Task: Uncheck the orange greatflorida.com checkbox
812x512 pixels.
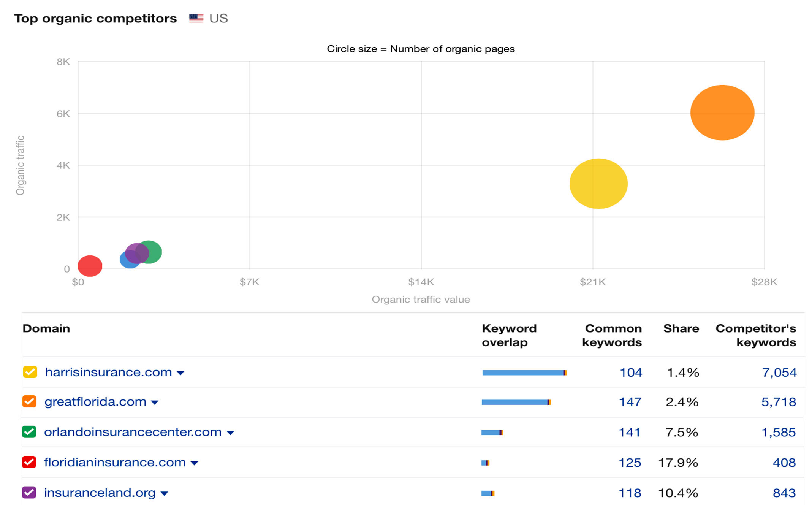Action: (30, 401)
